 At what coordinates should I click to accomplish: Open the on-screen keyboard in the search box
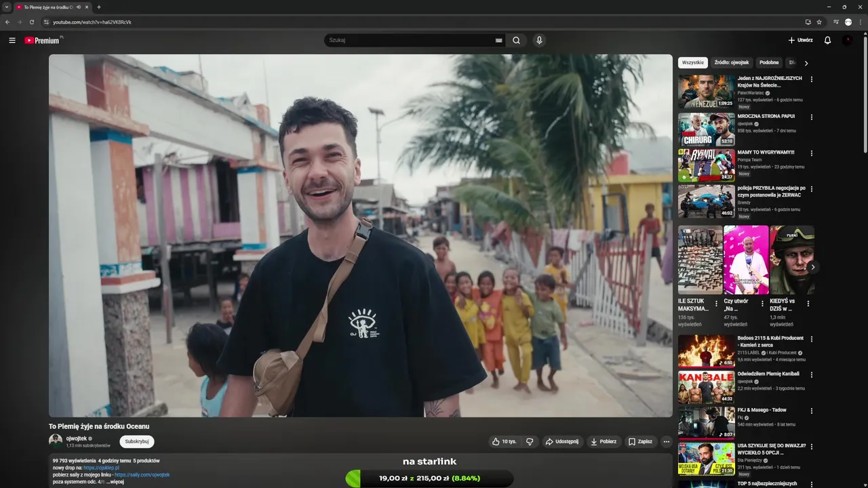(x=499, y=41)
